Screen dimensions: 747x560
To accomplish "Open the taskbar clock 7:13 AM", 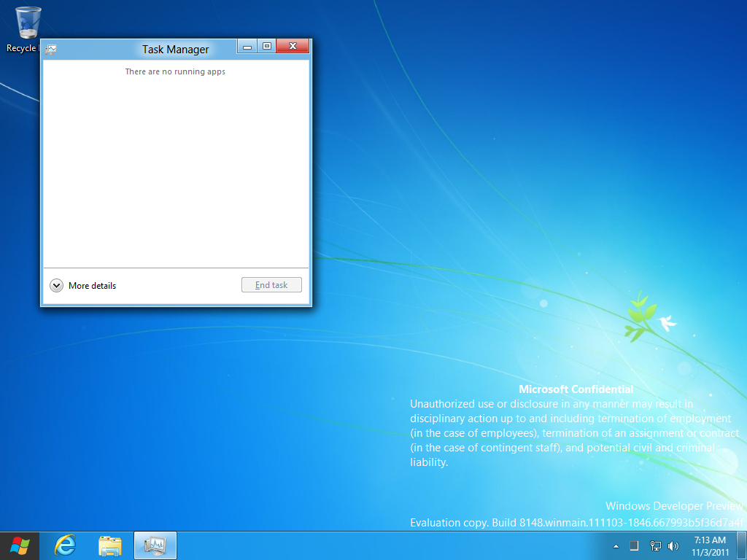I will tap(710, 546).
